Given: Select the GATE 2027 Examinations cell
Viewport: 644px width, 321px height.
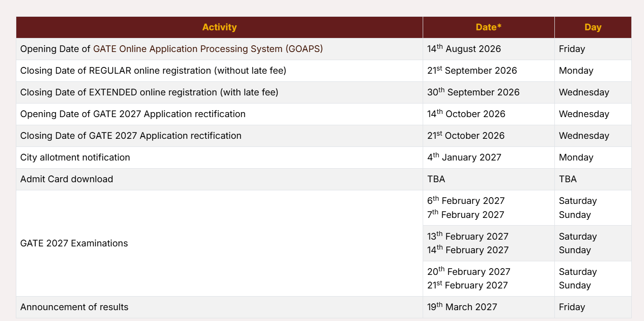Looking at the screenshot, I should coord(219,243).
